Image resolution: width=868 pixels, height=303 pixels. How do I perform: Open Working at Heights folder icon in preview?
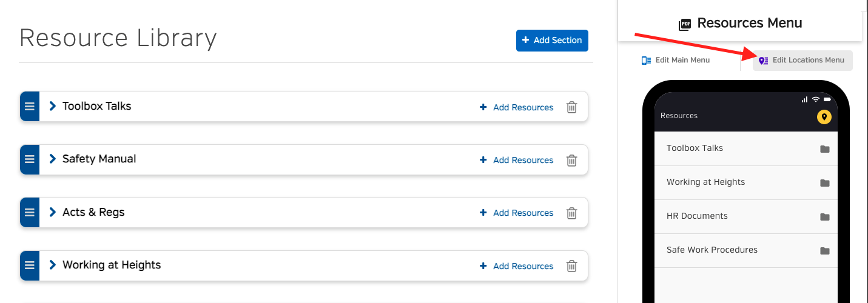coord(824,183)
